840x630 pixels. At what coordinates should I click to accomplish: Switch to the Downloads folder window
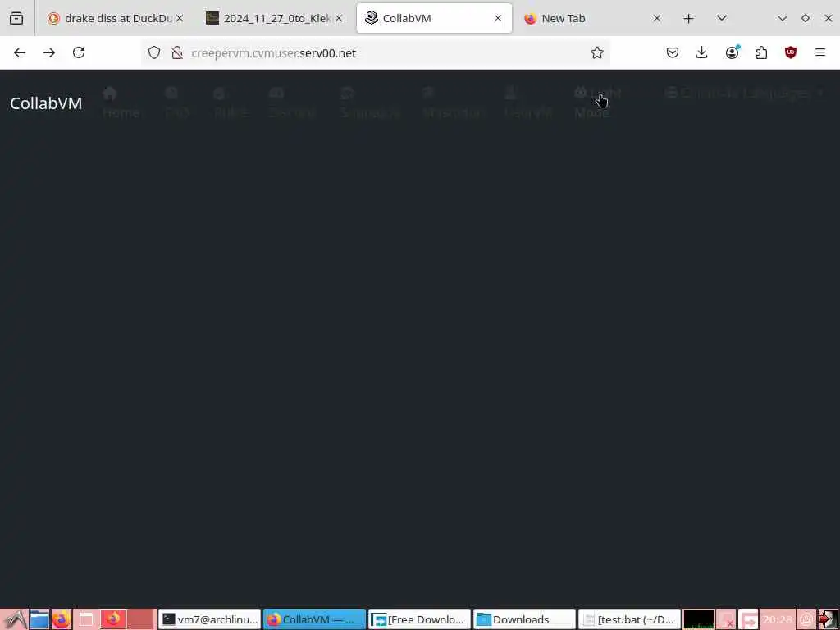(524, 620)
